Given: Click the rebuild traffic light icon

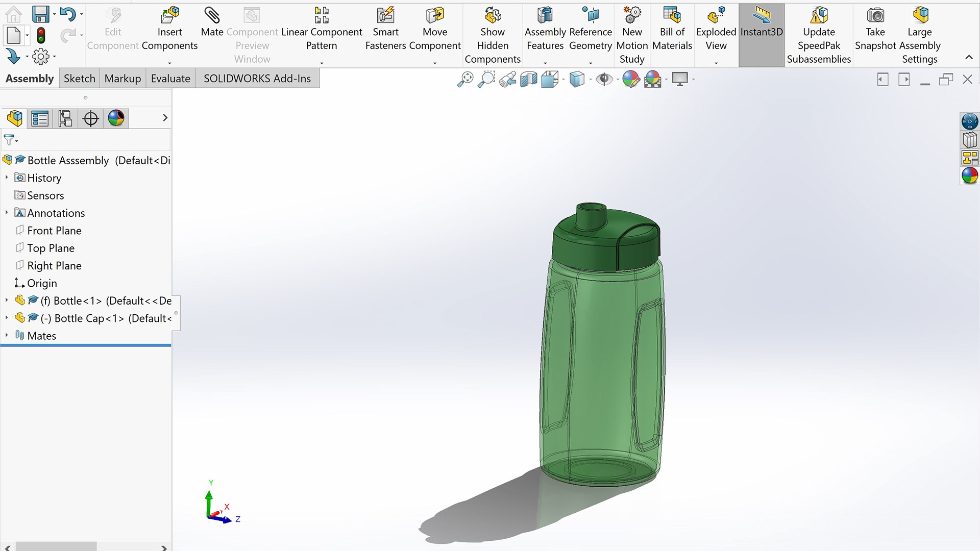Looking at the screenshot, I should 41,36.
